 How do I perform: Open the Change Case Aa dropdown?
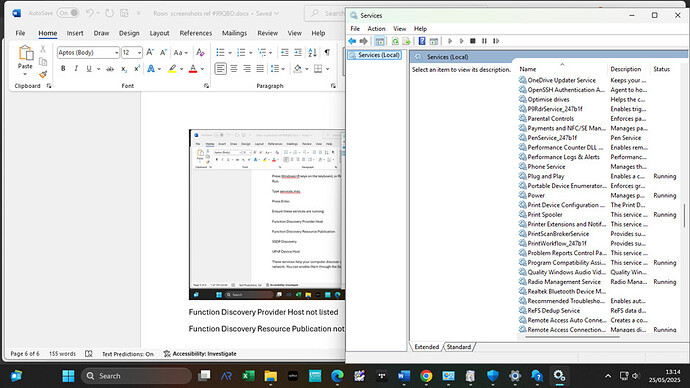point(180,52)
